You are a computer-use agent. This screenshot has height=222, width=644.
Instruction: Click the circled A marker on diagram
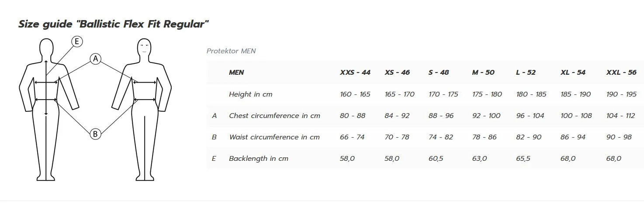coord(96,59)
